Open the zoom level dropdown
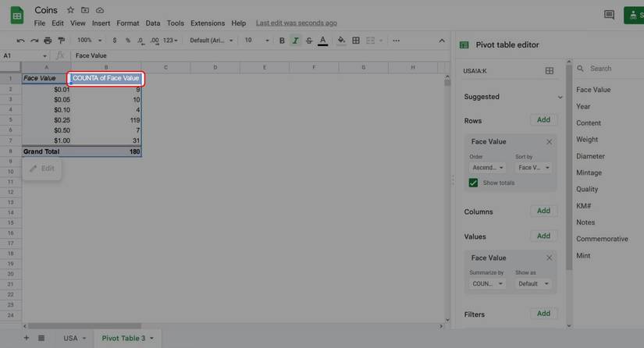Screen dimensions: 644x348 point(88,41)
